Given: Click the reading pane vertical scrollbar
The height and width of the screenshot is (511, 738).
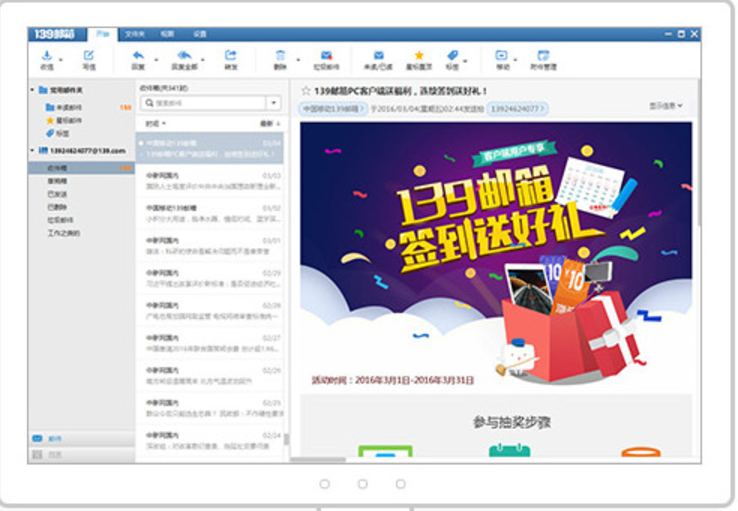Looking at the screenshot, I should [x=697, y=155].
